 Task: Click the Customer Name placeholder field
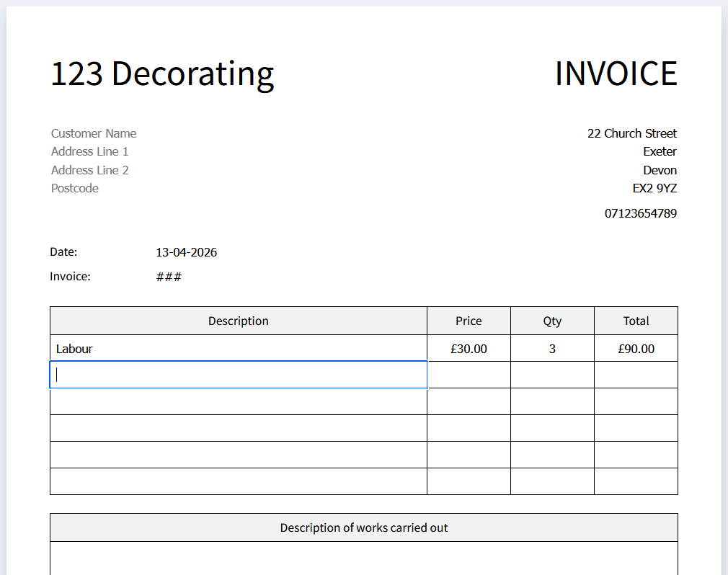click(x=94, y=133)
